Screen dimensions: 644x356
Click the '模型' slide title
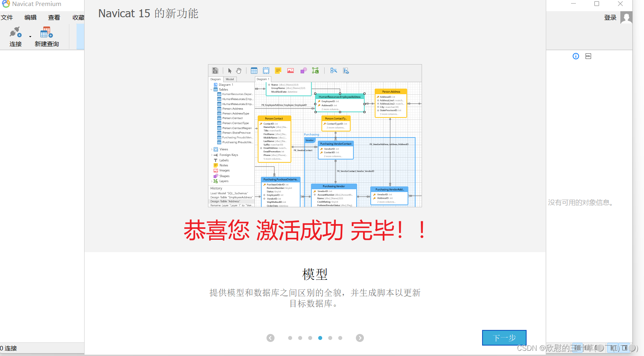[315, 274]
